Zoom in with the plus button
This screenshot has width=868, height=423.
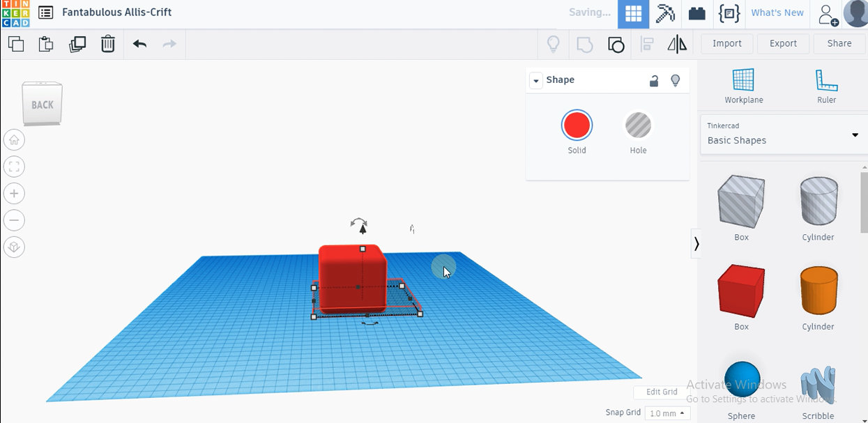14,194
